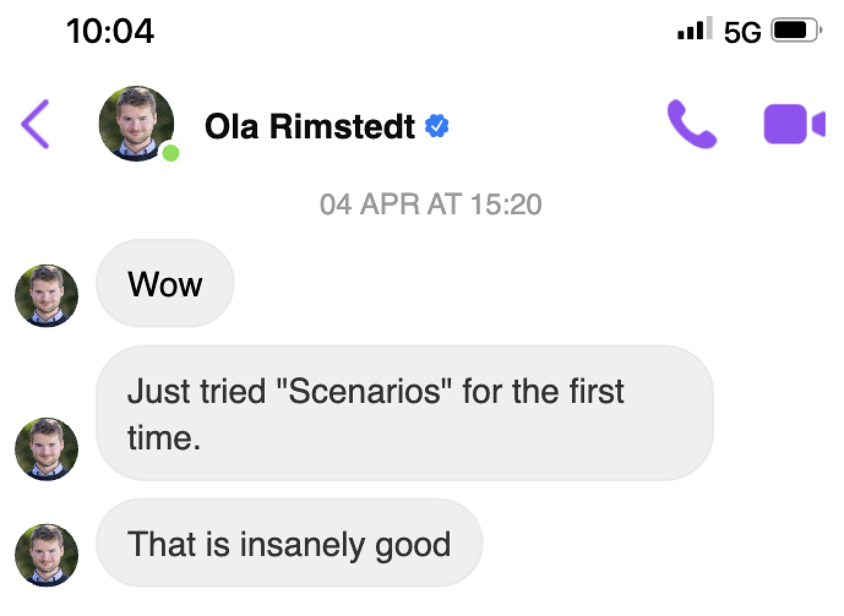Tap the cellular signal bars
Viewport: 844px width, 616px height.
tap(695, 29)
